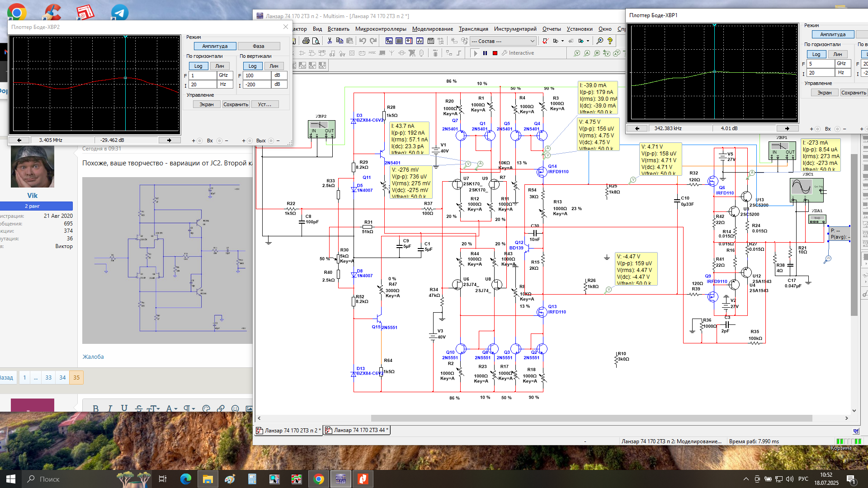Select horizontal Log scale in XBP1 plotter
868x488 pixels.
point(816,54)
